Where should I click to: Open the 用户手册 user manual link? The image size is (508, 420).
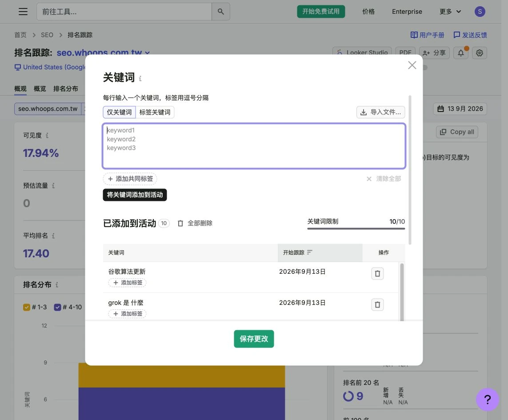click(427, 35)
